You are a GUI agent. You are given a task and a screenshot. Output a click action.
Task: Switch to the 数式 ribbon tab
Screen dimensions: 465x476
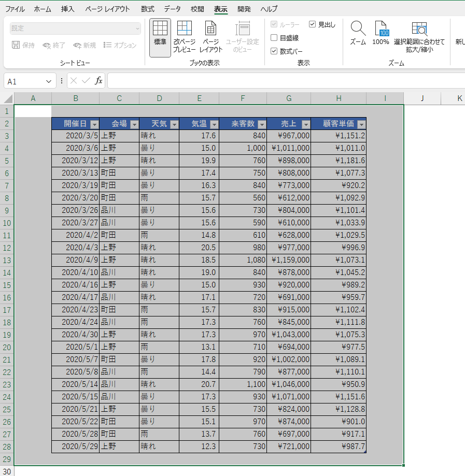147,9
